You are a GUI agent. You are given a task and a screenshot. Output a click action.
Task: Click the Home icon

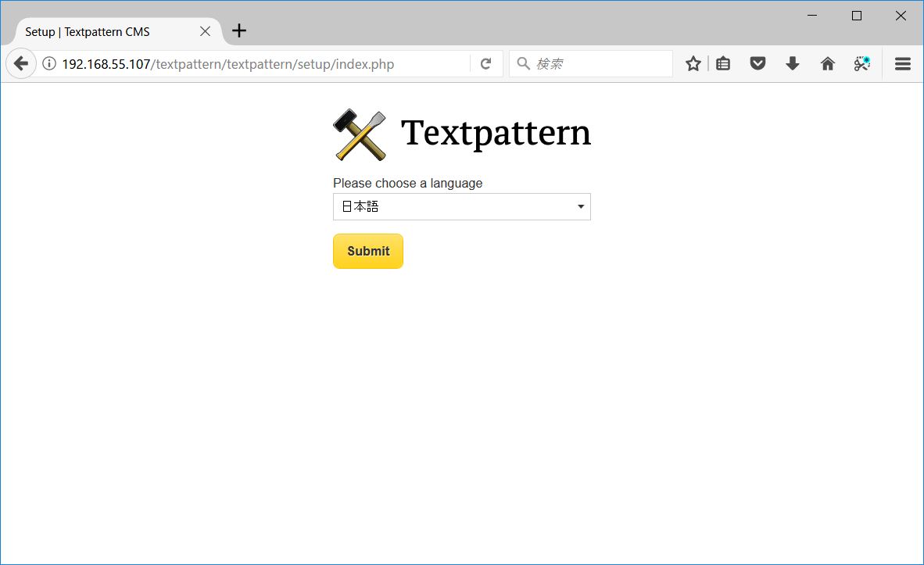(827, 63)
